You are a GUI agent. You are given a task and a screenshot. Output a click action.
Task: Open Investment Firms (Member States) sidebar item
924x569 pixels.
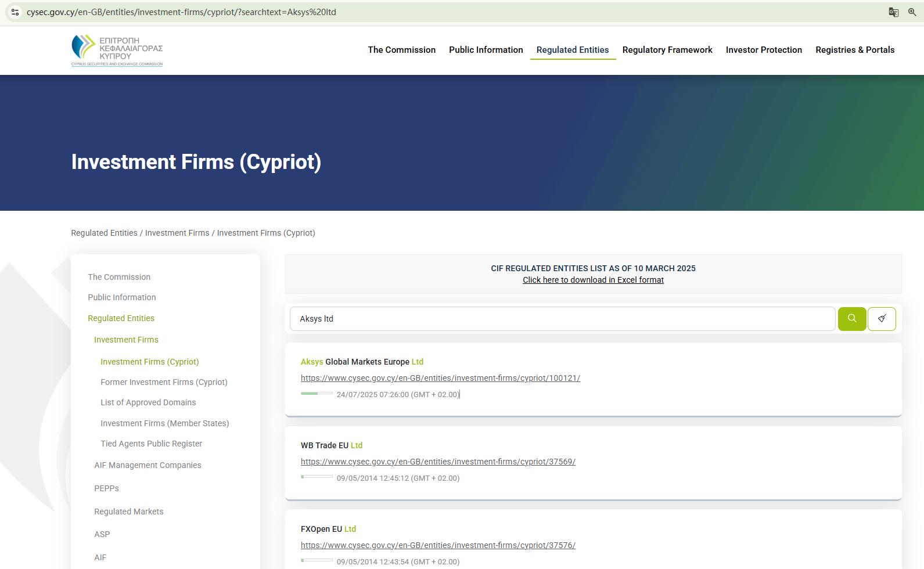(x=164, y=423)
